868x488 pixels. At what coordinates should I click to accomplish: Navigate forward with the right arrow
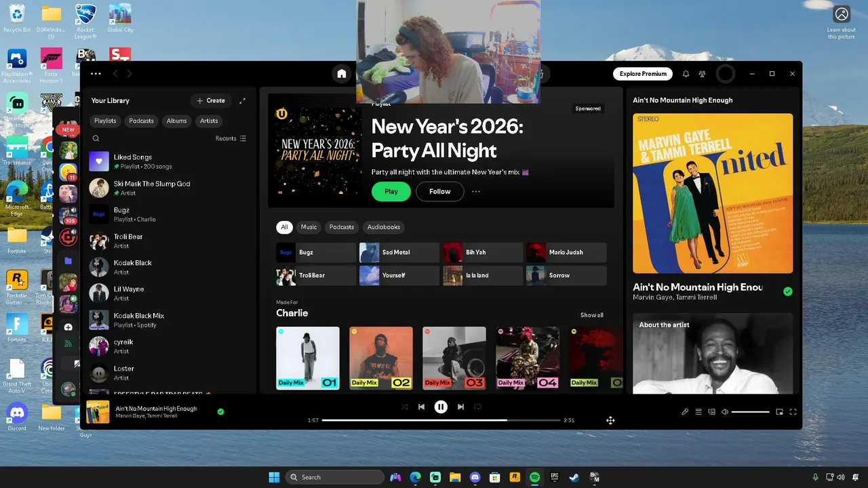[x=130, y=74]
